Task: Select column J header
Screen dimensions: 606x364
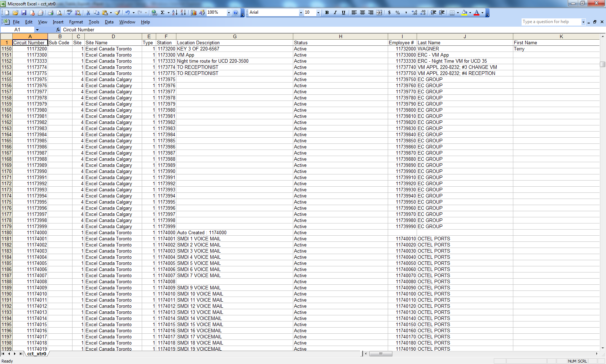Action: pyautogui.click(x=465, y=36)
